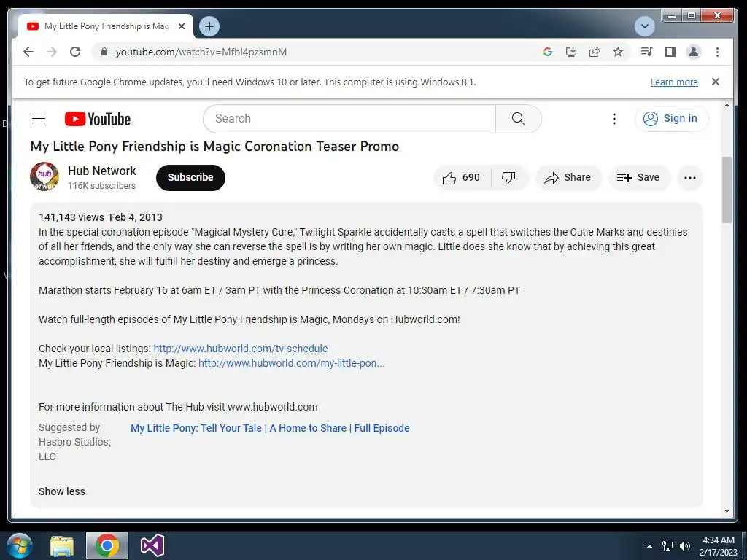Click the scrollbar down arrow
This screenshot has width=747, height=560.
point(727,511)
